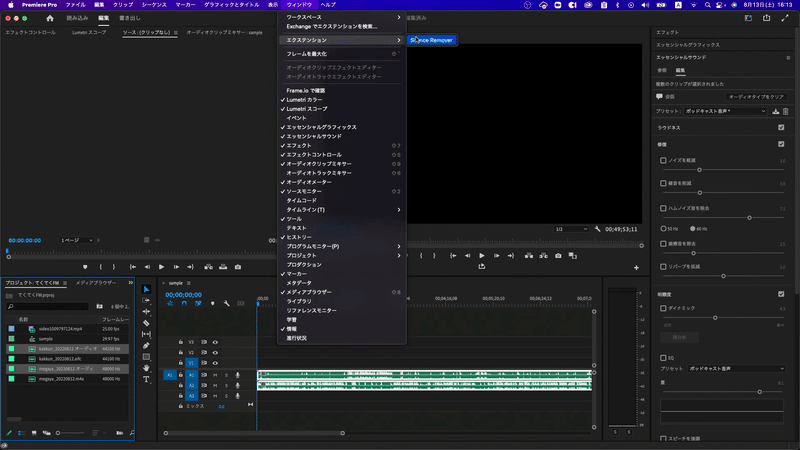800x450 pixels.
Task: Select the Pen tool
Action: coord(146,345)
